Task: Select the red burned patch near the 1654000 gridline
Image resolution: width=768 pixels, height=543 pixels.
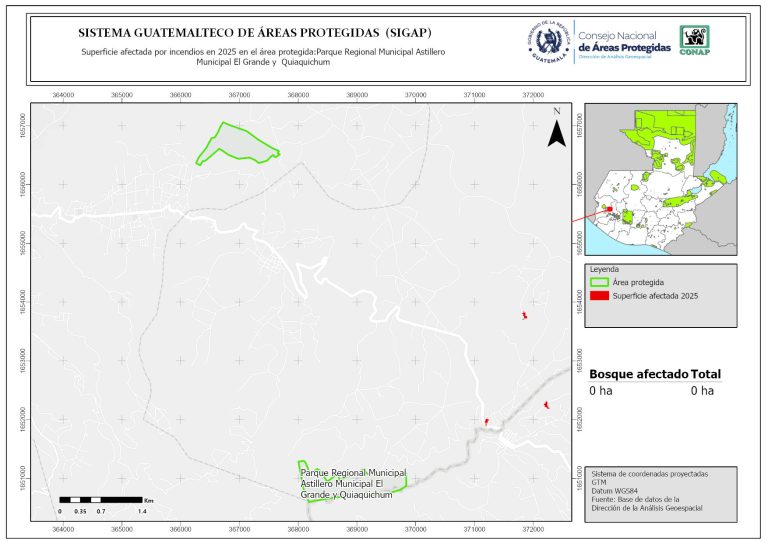Action: [x=524, y=316]
